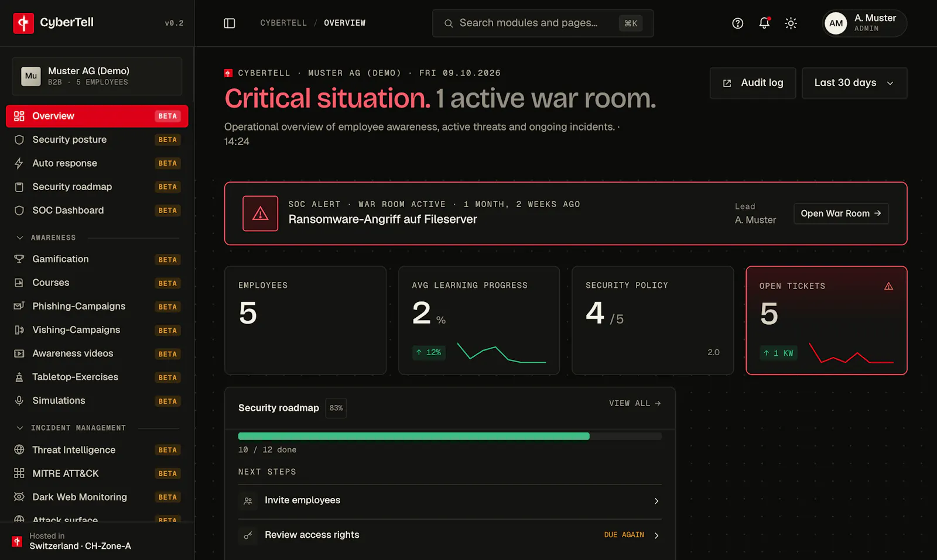Viewport: 937px width, 560px height.
Task: Click the Dark Web Monitoring eye icon
Action: [19, 497]
